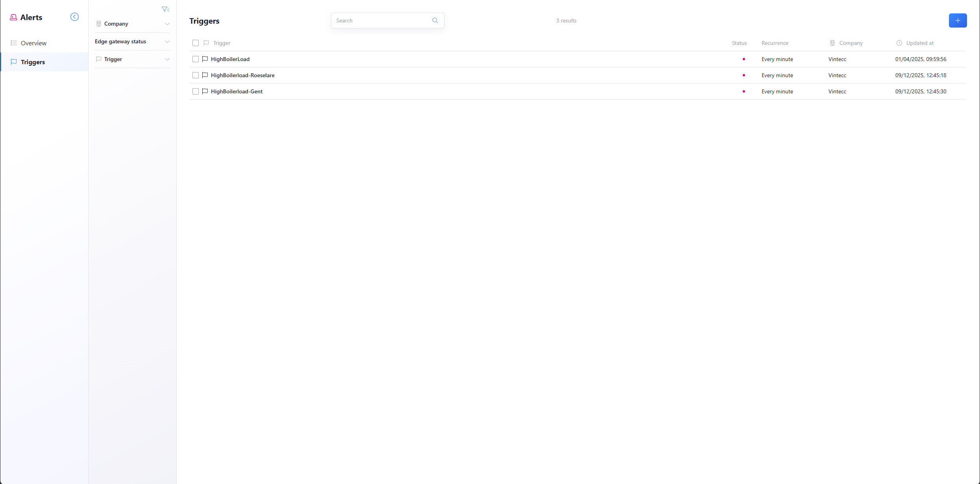
Task: Check the HighBoilerload-Roeselare row checkbox
Action: (196, 75)
